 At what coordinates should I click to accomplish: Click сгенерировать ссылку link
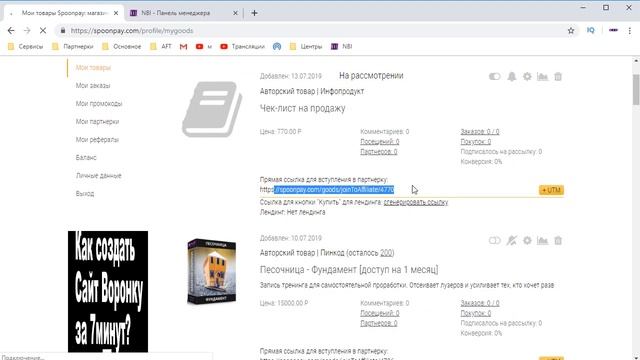tap(416, 202)
